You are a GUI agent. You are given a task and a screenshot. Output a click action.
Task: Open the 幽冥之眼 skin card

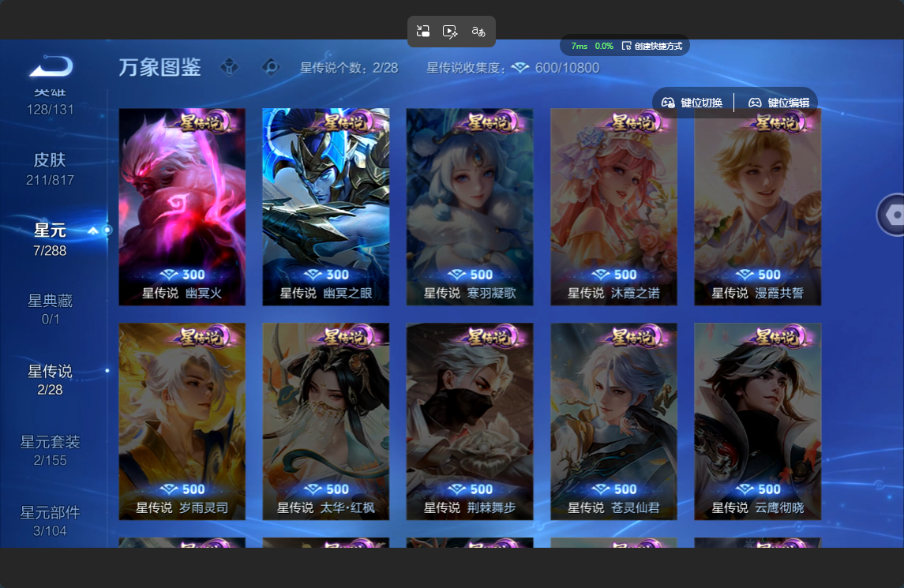(326, 207)
